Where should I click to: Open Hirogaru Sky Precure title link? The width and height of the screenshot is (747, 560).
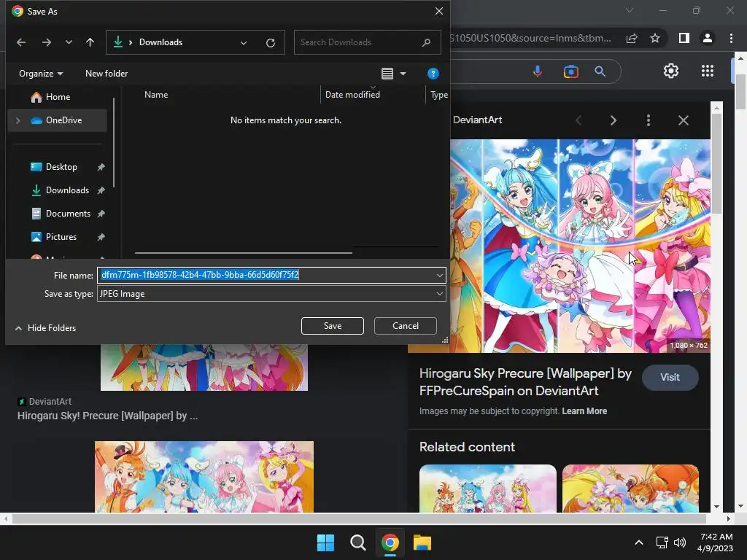coord(525,382)
